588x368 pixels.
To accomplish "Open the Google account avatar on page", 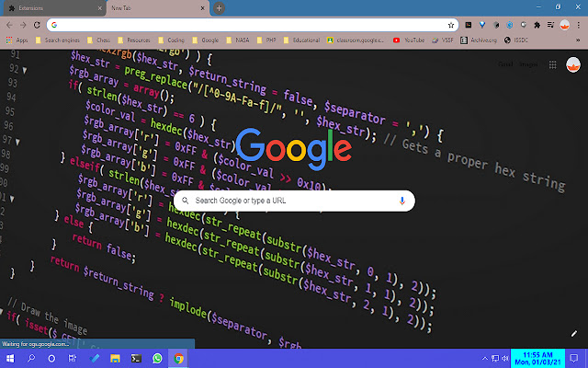I will coord(573,64).
